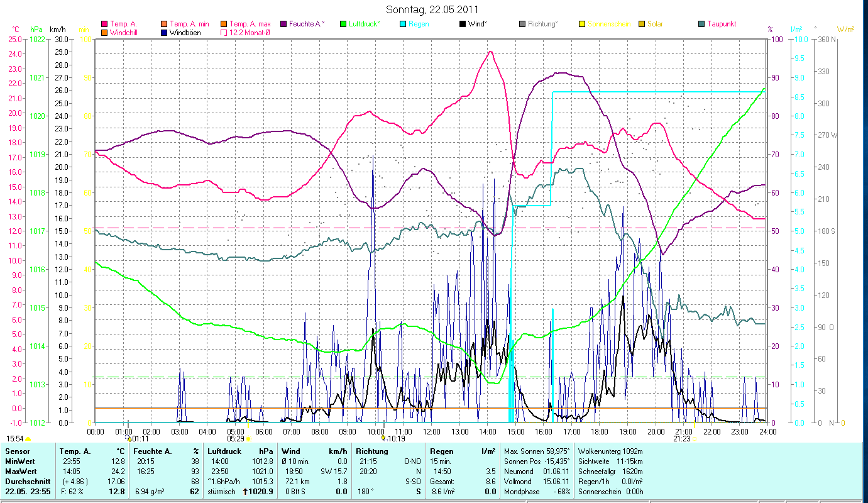Image resolution: width=868 pixels, height=503 pixels.
Task: Click the moon marker at 01:11
Action: [129, 439]
